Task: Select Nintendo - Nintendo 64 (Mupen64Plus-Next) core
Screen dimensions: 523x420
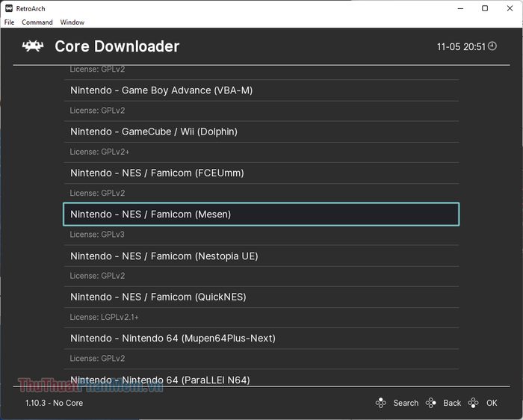Action: (x=261, y=339)
